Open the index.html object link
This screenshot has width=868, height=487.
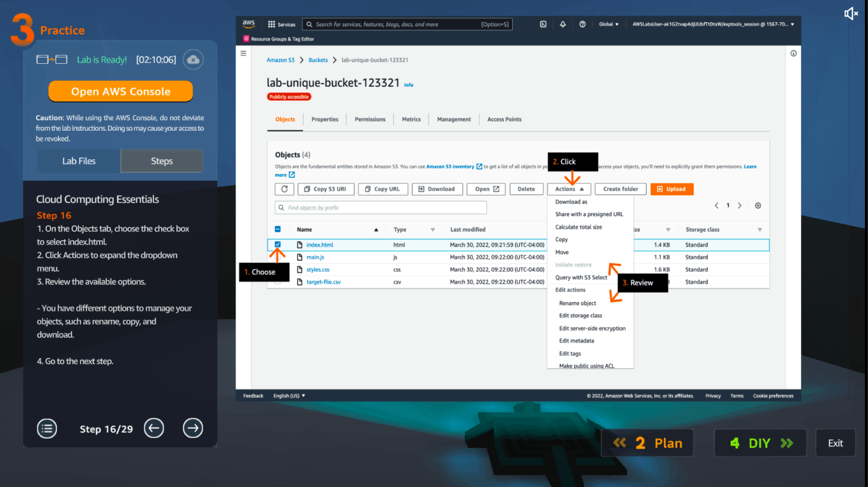320,245
